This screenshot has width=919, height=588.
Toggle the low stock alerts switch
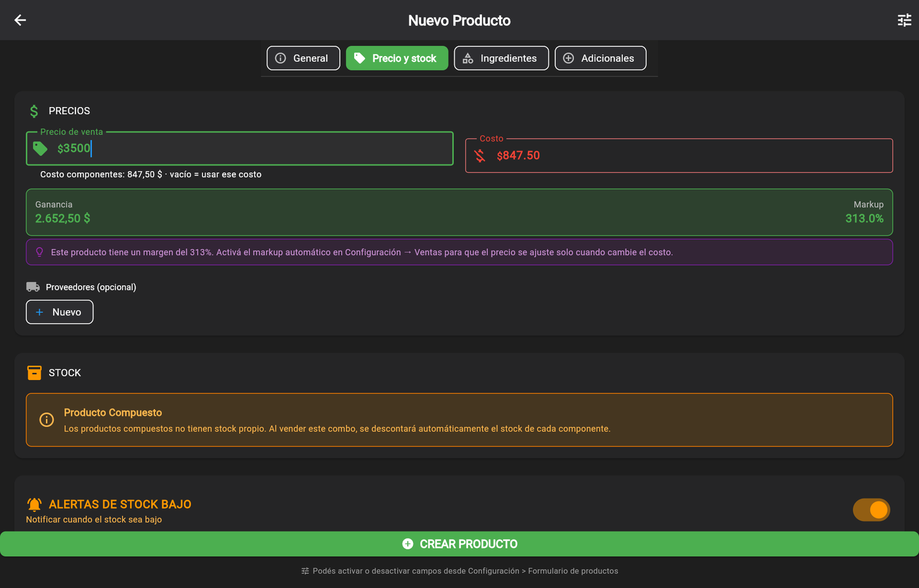pyautogui.click(x=871, y=510)
